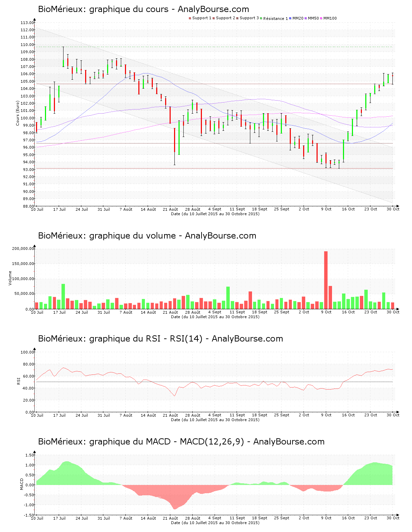Image resolution: width=412 pixels, height=532 pixels.
Task: Select the MM100 legend label
Action: click(330, 18)
